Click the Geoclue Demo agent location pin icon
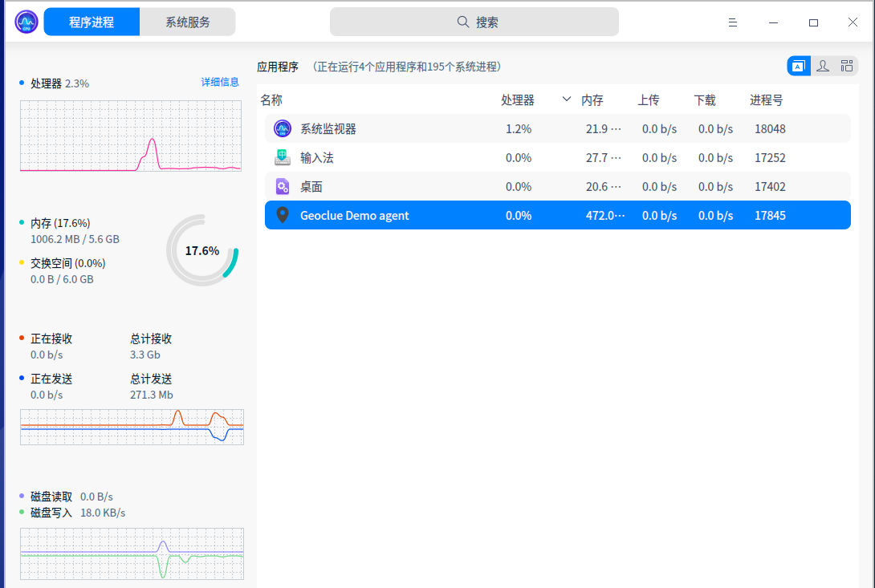The height and width of the screenshot is (588, 875). point(282,215)
